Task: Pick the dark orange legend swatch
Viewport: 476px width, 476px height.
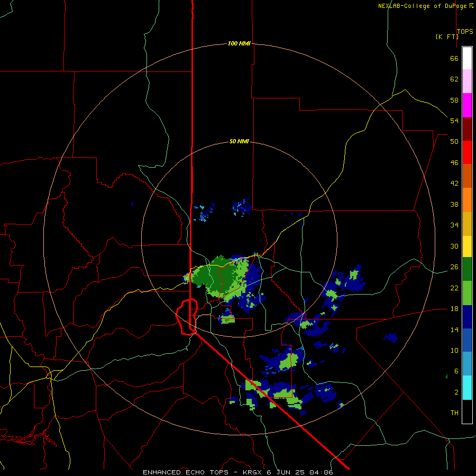Action: [x=467, y=176]
